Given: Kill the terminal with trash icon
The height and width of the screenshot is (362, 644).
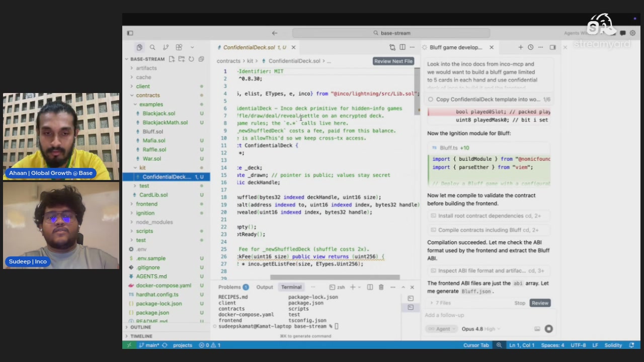Looking at the screenshot, I should (x=381, y=287).
